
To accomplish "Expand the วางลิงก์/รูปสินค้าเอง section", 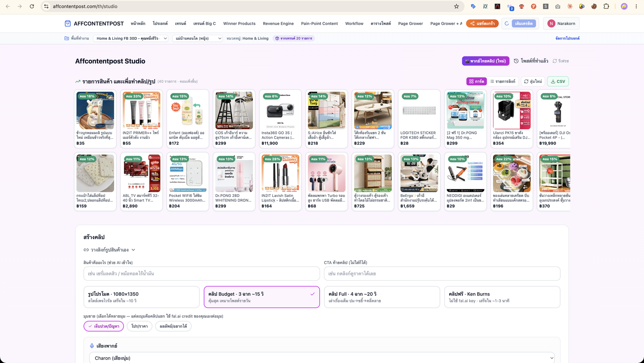I will (109, 250).
